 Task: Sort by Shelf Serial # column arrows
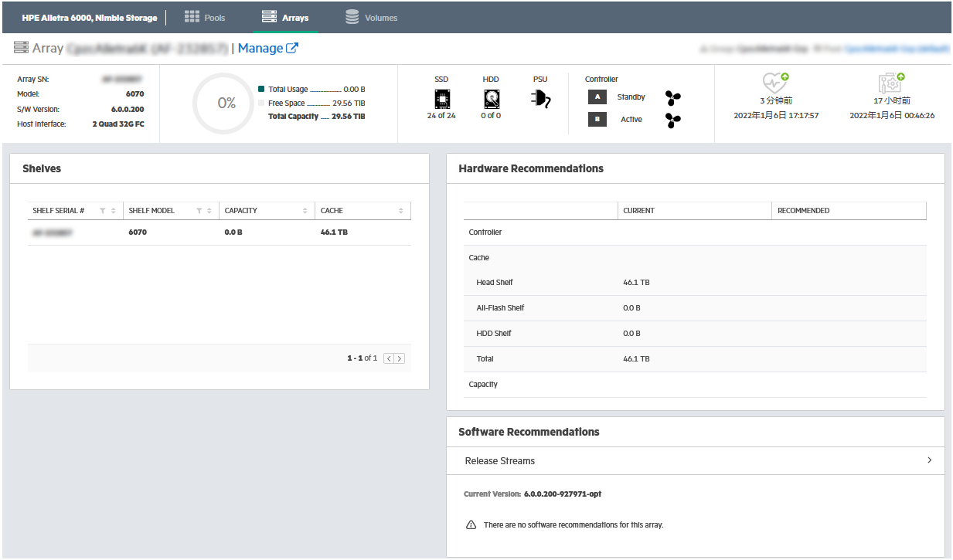pyautogui.click(x=114, y=211)
